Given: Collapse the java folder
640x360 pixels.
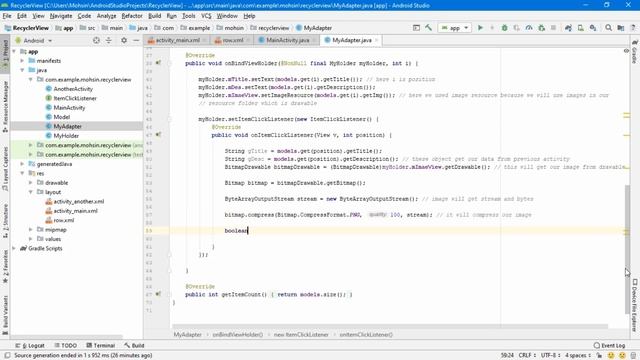Looking at the screenshot, I should click(x=22, y=70).
